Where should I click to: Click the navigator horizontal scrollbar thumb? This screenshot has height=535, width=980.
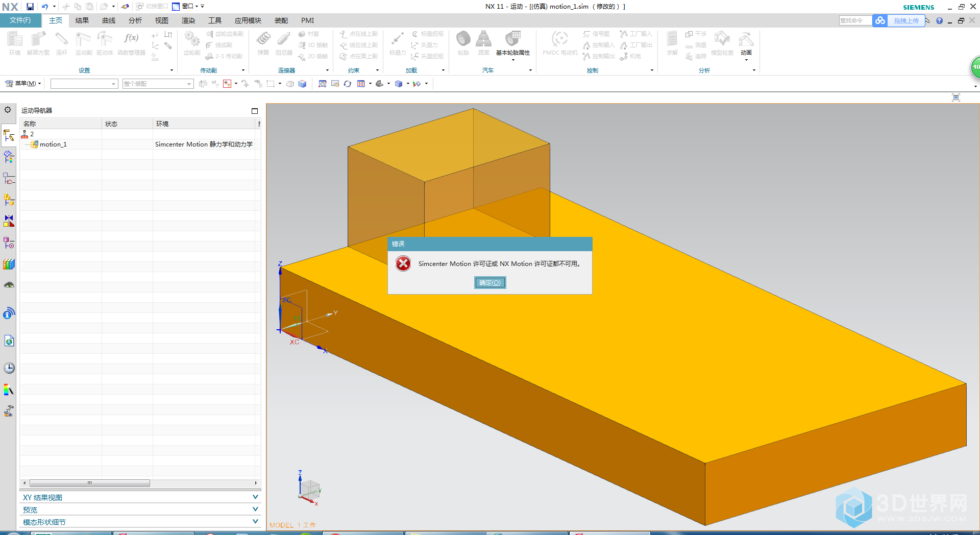point(90,483)
